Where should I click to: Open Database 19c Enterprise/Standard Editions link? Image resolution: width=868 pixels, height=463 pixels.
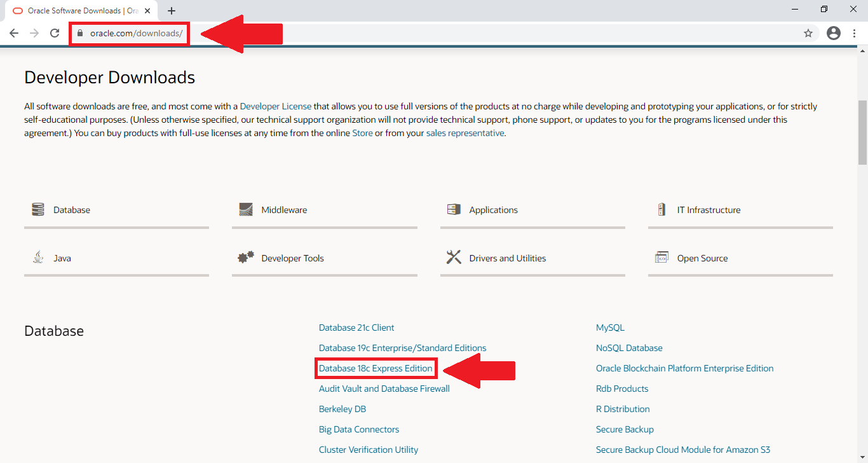point(402,348)
